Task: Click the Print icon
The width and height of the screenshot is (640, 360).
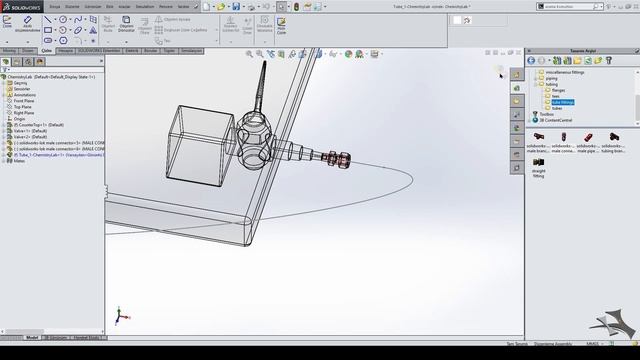Action: [x=251, y=7]
